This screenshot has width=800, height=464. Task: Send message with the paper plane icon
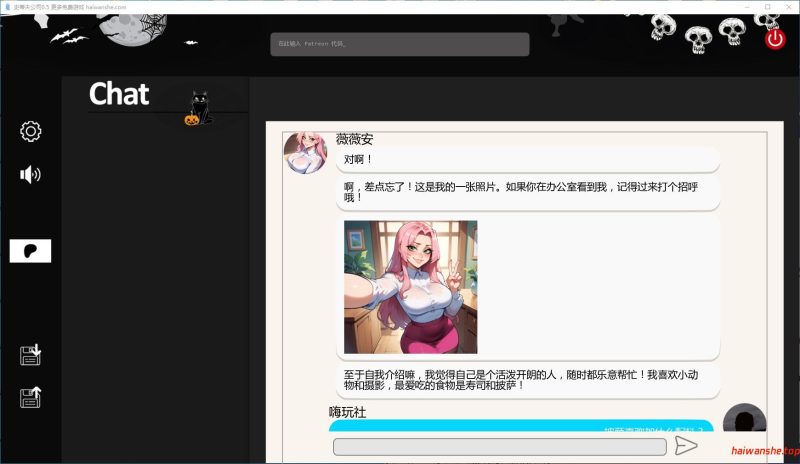pyautogui.click(x=686, y=446)
